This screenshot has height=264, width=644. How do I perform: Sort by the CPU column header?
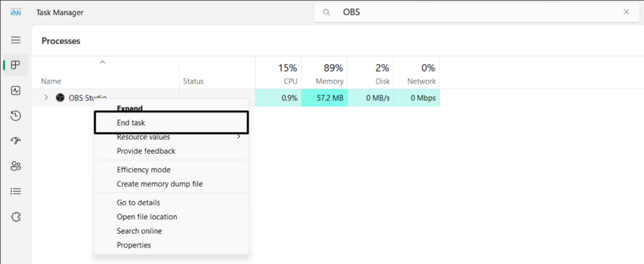pyautogui.click(x=277, y=74)
